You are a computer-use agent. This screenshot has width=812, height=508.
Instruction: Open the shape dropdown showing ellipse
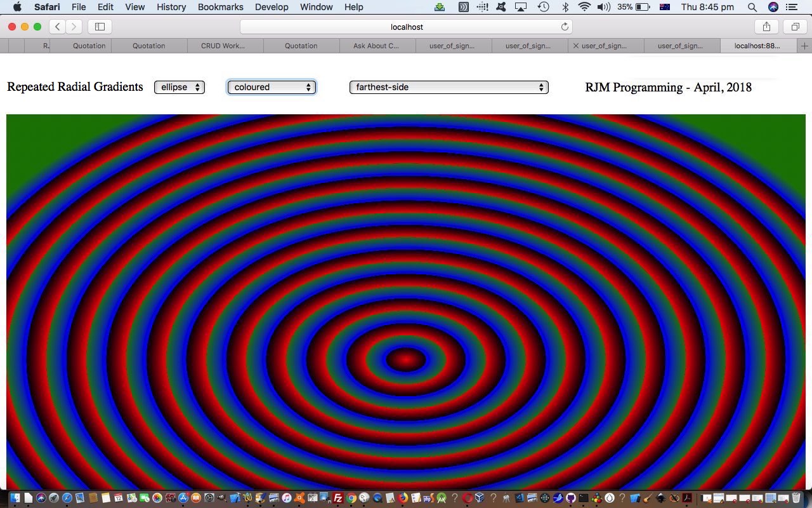point(180,87)
